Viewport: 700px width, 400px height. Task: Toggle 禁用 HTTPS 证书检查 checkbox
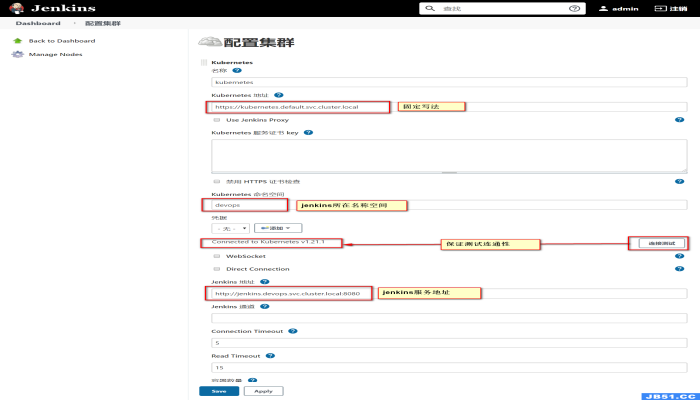[217, 182]
